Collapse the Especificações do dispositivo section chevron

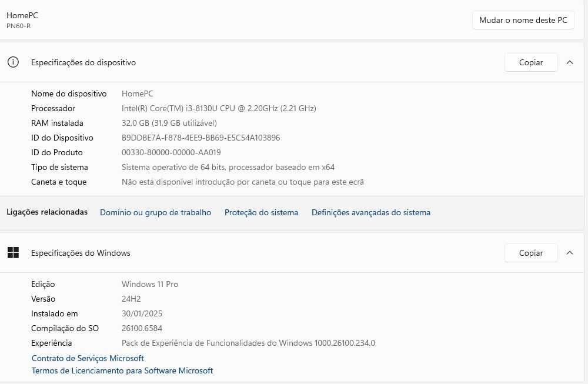[x=569, y=62]
